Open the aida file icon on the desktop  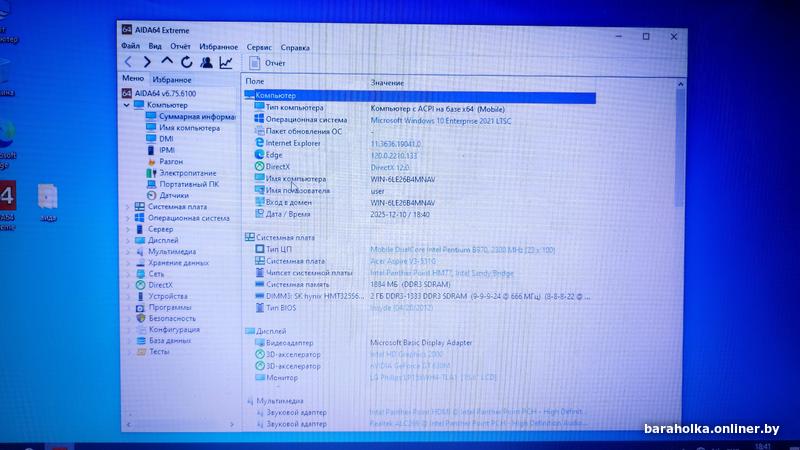point(48,203)
